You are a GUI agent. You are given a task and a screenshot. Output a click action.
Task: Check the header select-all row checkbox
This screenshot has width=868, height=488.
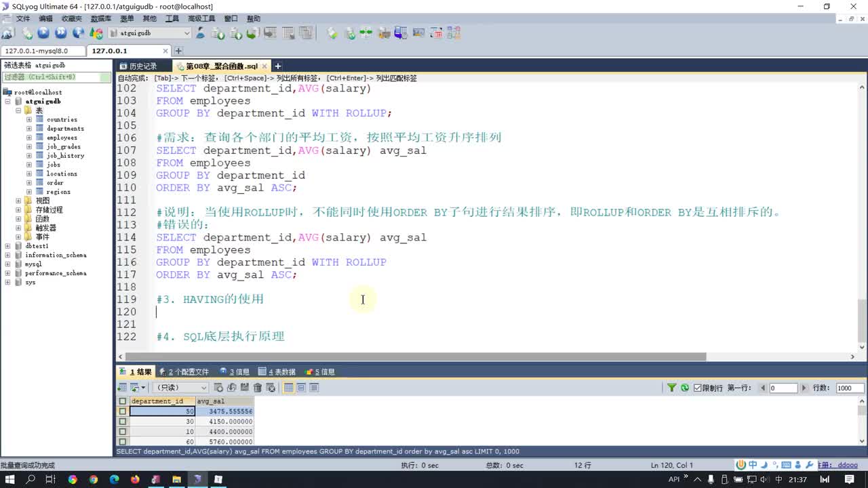[x=123, y=401]
